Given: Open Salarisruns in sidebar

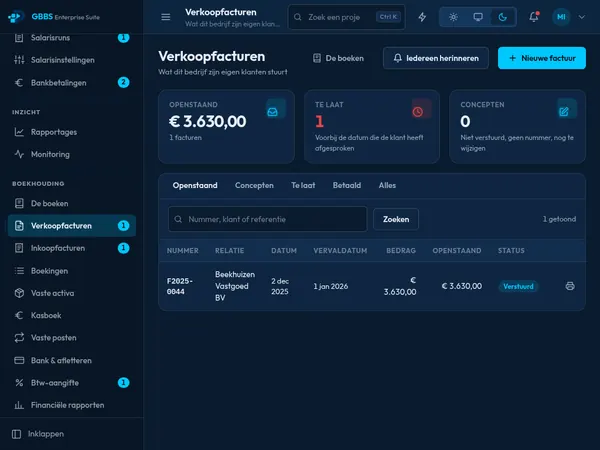Looking at the screenshot, I should [72, 38].
